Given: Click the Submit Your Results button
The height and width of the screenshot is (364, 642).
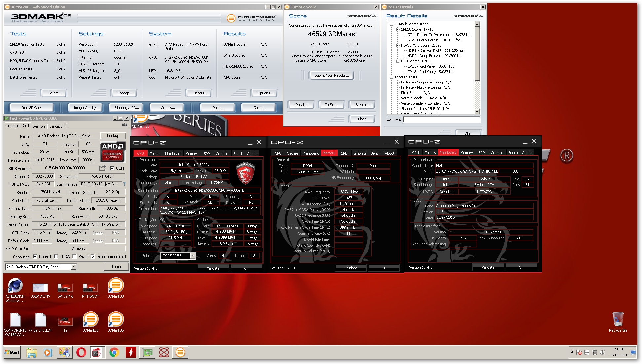Looking at the screenshot, I should pyautogui.click(x=331, y=75).
